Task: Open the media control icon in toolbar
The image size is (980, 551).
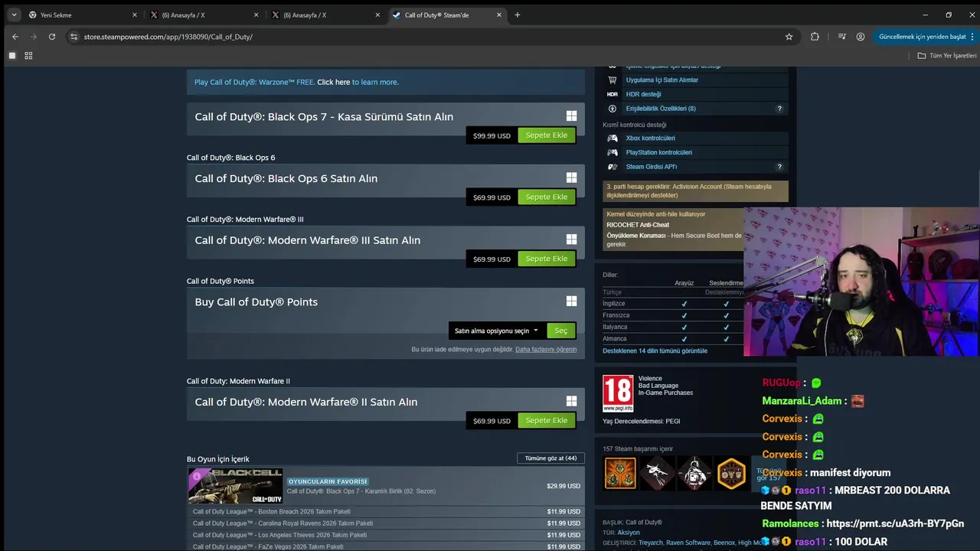Action: tap(841, 37)
